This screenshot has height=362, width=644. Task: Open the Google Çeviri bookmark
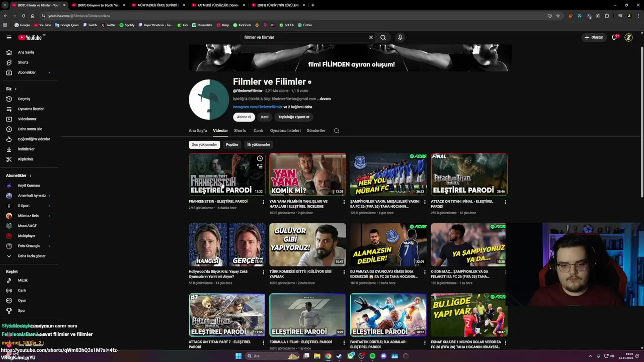pos(67,25)
